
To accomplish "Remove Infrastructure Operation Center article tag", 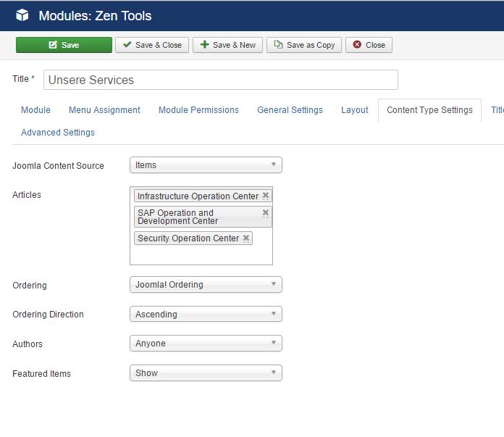I will click(x=266, y=196).
